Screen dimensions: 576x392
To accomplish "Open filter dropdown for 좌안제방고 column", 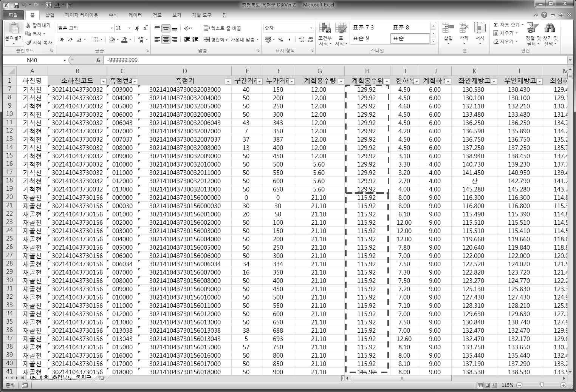I will pyautogui.click(x=494, y=81).
